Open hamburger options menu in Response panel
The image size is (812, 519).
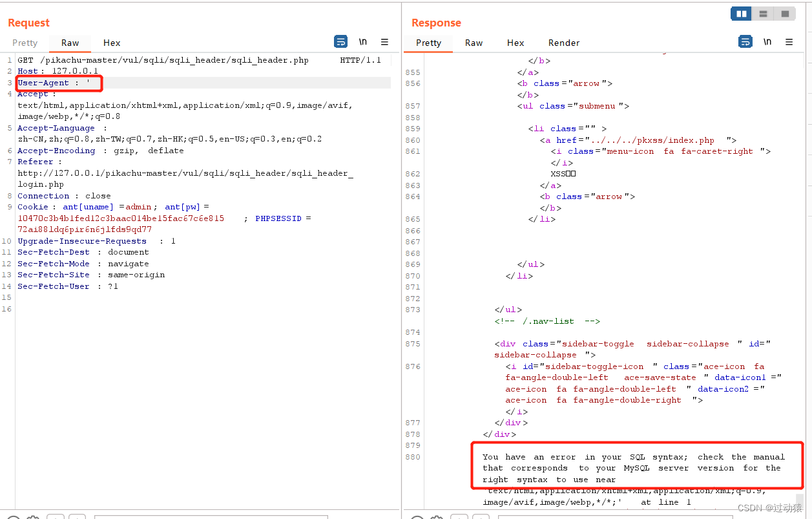[x=789, y=42]
